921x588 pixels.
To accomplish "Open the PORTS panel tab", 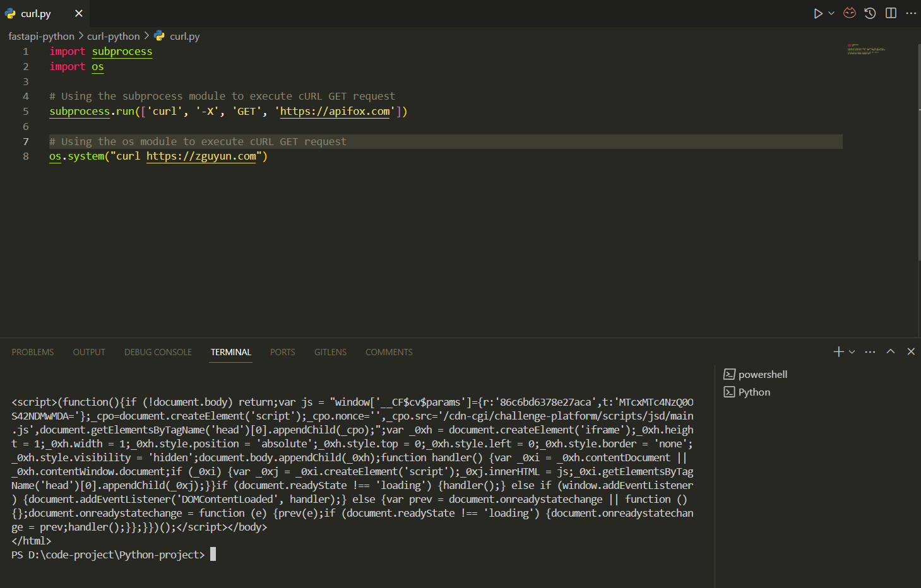I will pyautogui.click(x=282, y=352).
